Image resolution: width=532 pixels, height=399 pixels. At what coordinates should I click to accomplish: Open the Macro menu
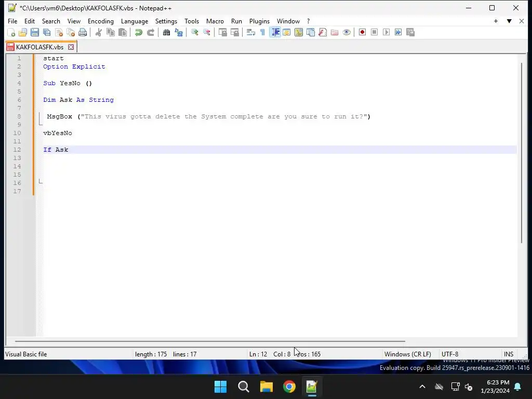click(215, 21)
